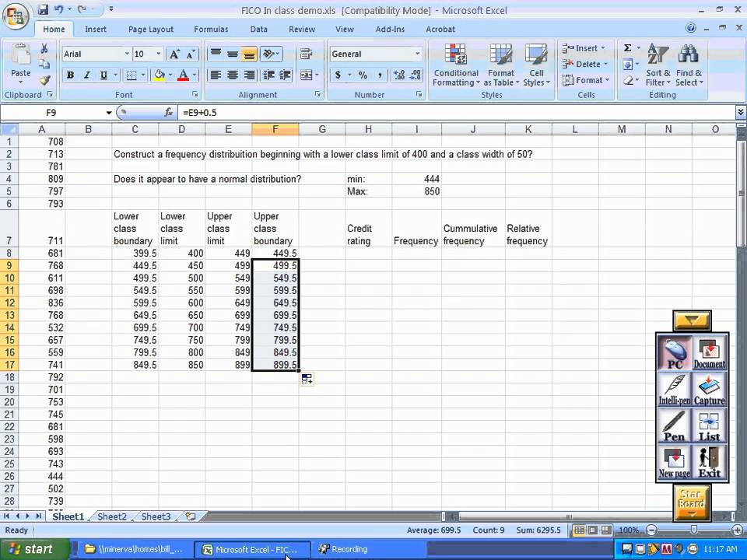The width and height of the screenshot is (747, 560).
Task: Apply comma style format
Action: pyautogui.click(x=380, y=75)
